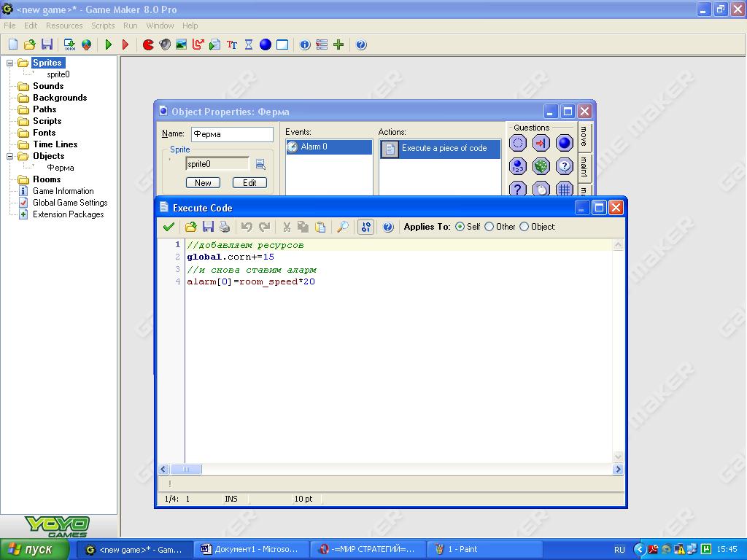Undo last edit in code editor
The image size is (747, 560).
[247, 227]
